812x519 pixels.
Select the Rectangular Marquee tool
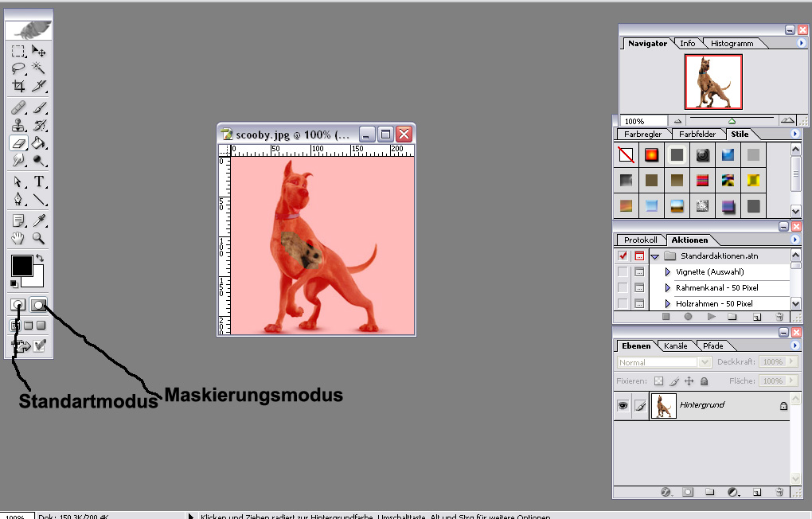pos(18,51)
